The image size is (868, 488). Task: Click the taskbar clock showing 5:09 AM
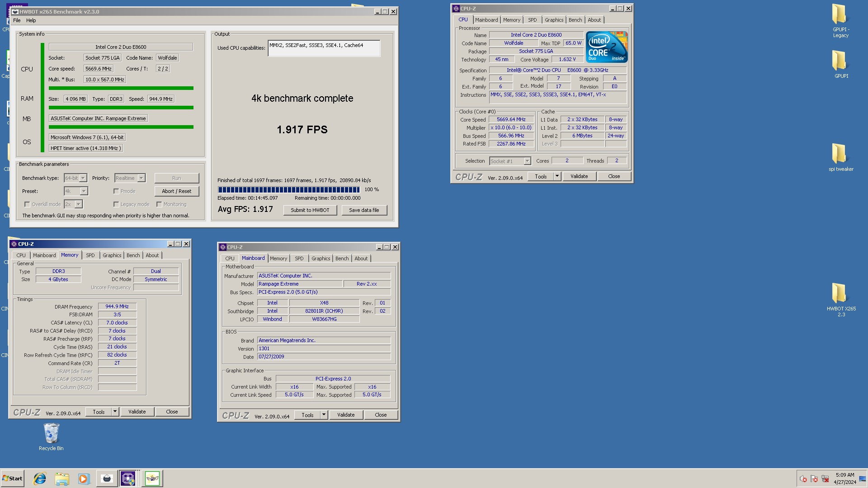tap(845, 479)
